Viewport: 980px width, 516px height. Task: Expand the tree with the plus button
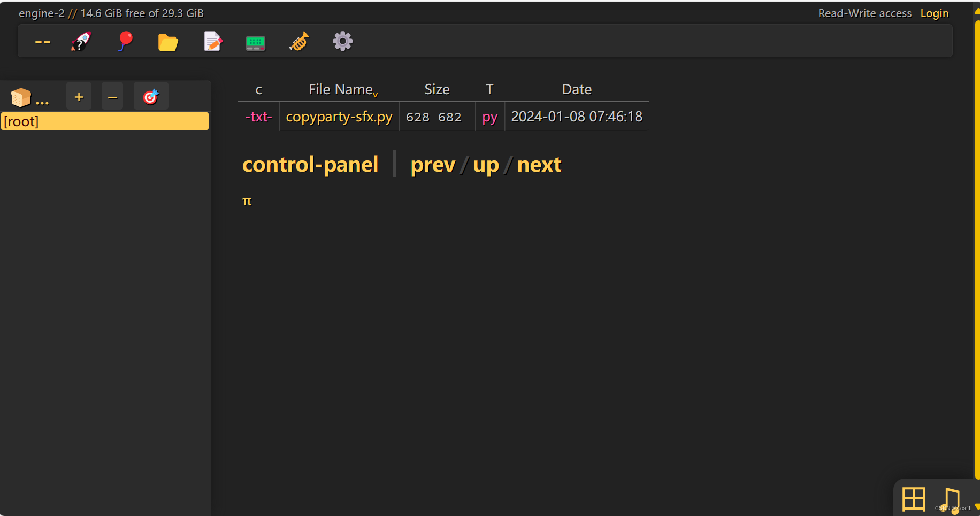[78, 96]
